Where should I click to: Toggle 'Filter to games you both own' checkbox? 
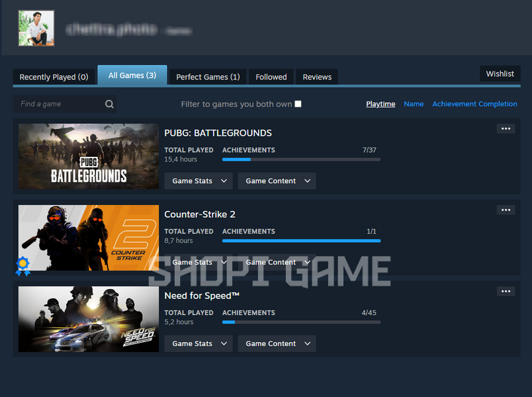coord(298,104)
